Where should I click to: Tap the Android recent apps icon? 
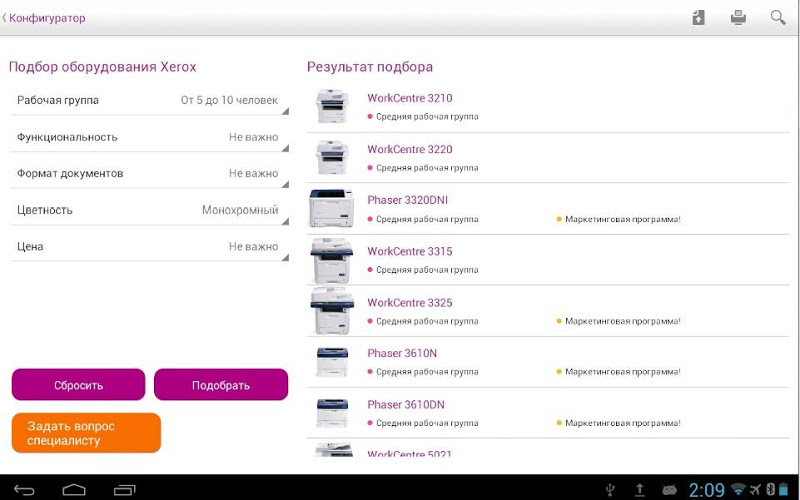pyautogui.click(x=124, y=490)
